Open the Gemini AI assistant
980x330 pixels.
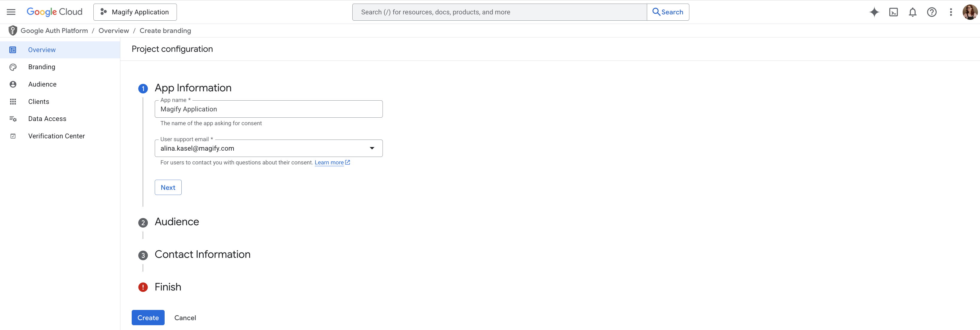click(x=874, y=12)
